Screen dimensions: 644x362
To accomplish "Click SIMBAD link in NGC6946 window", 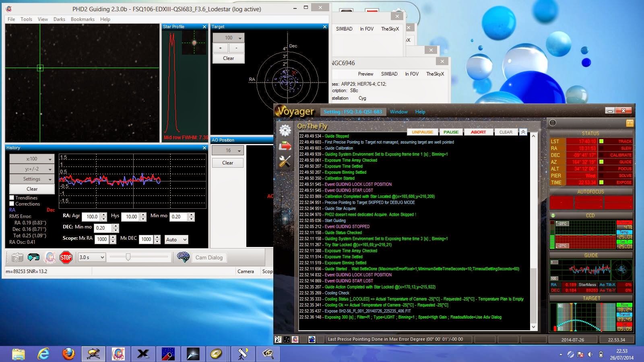I will pos(389,74).
